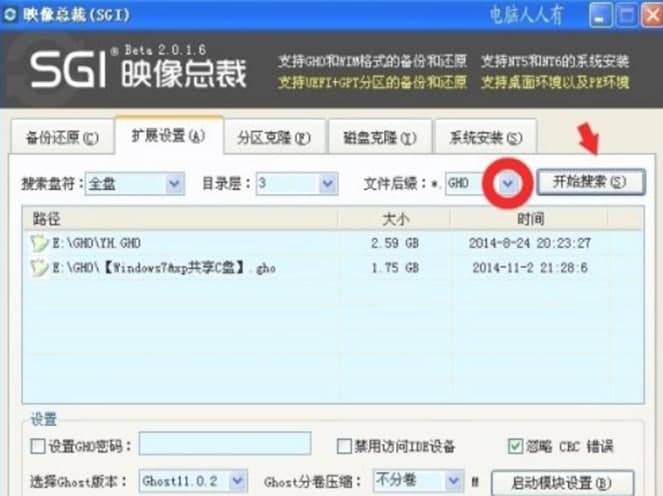663x496 pixels.
Task: Click the 2014-8-24 20:23:27 time cell
Action: [x=530, y=243]
